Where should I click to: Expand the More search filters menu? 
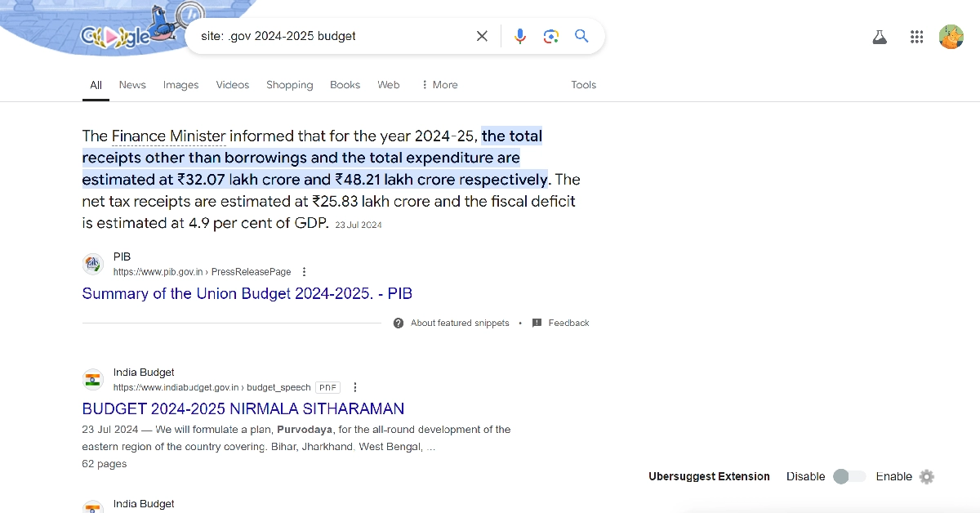[x=439, y=85]
